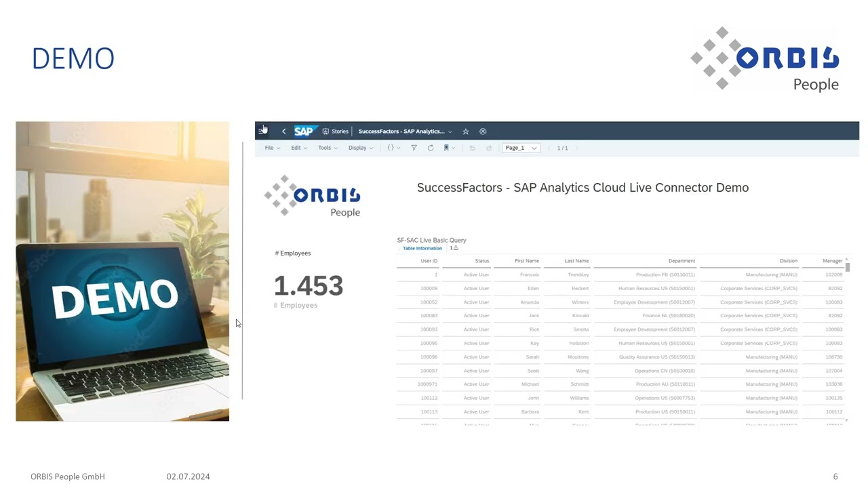The image size is (868, 488).
Task: Click the Department column header
Action: pyautogui.click(x=682, y=261)
